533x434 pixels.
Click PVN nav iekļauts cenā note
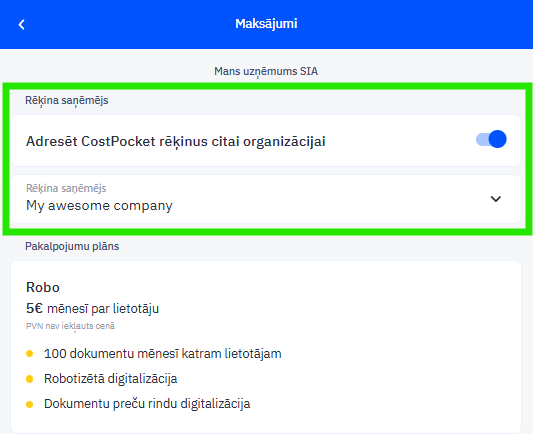coord(70,326)
